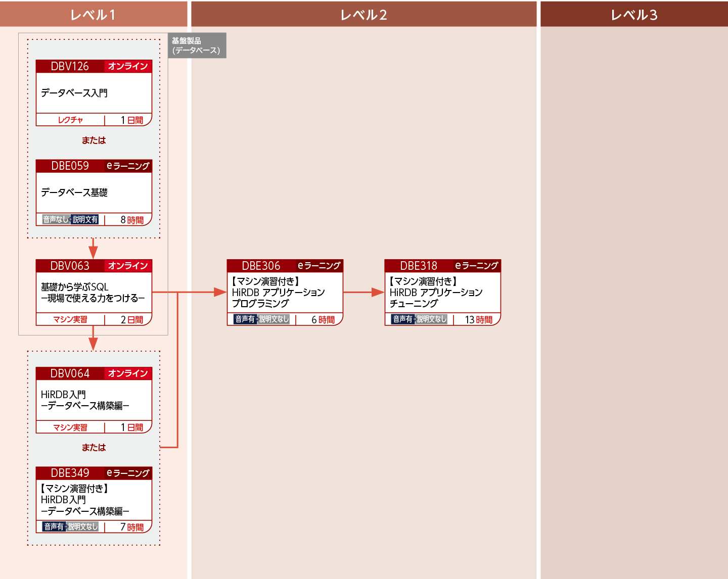Click the レベル2 column header

[364, 14]
